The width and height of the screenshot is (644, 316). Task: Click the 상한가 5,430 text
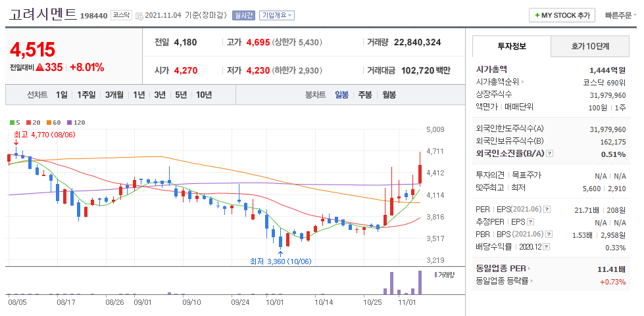(297, 42)
